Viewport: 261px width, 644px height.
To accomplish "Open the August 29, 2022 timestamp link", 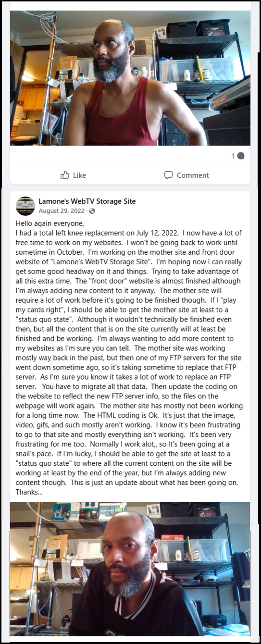I will [x=61, y=211].
